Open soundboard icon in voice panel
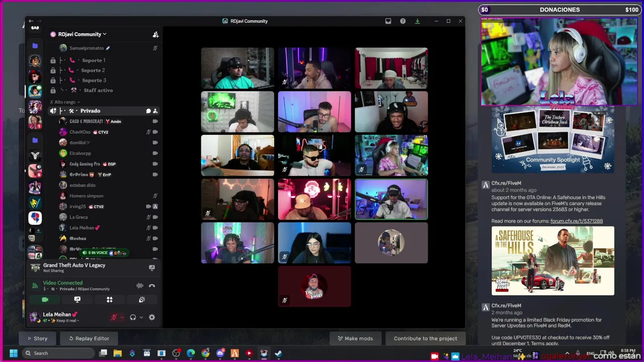Image resolution: width=644 pixels, height=362 pixels. tap(142, 299)
